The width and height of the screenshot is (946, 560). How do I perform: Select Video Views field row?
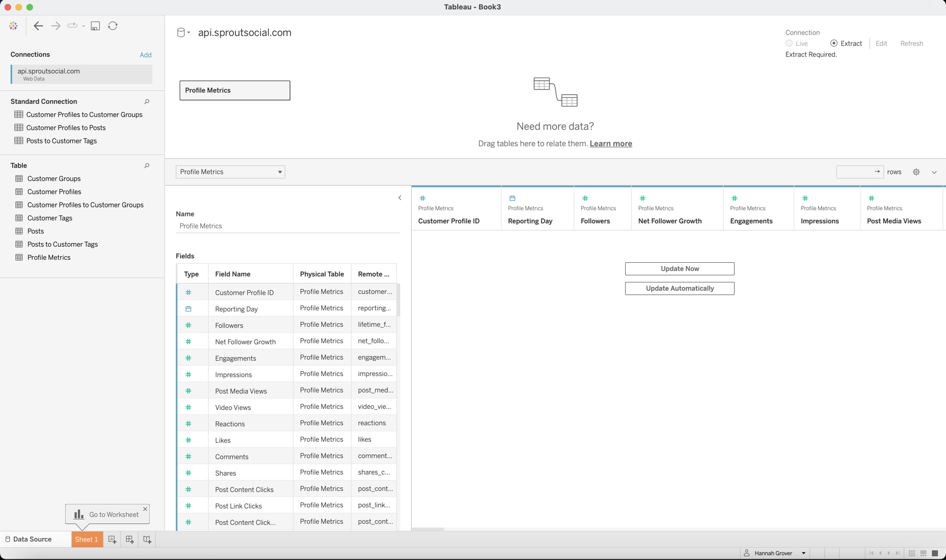click(x=286, y=407)
